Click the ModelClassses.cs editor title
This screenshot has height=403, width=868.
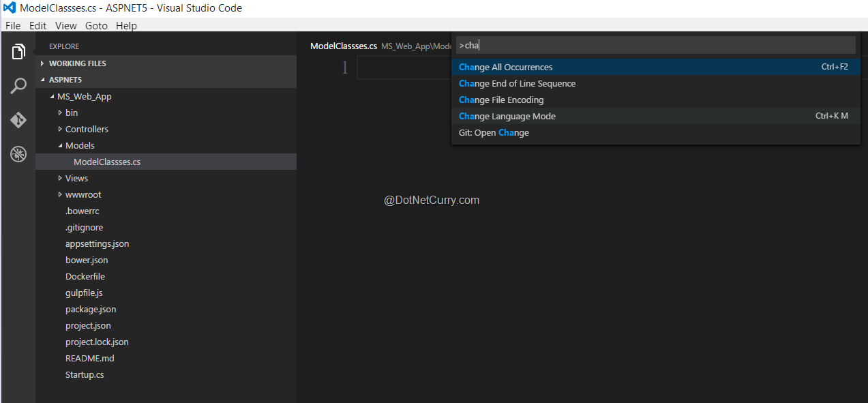pos(344,46)
